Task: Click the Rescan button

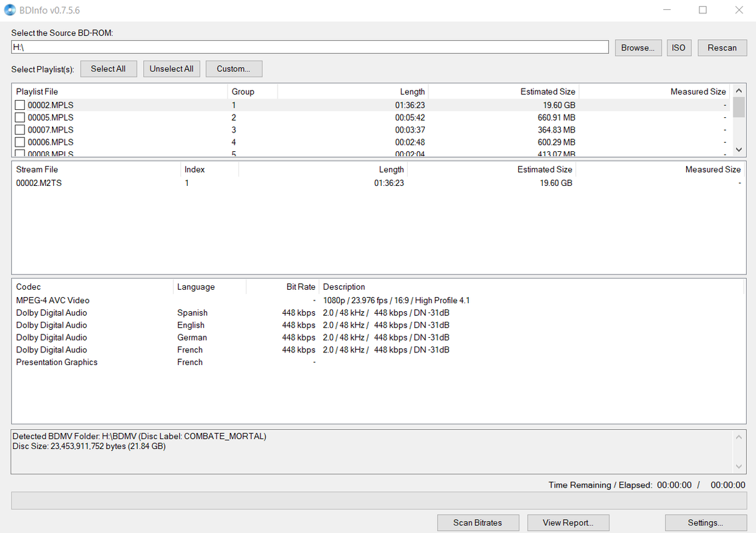Action: tap(722, 48)
